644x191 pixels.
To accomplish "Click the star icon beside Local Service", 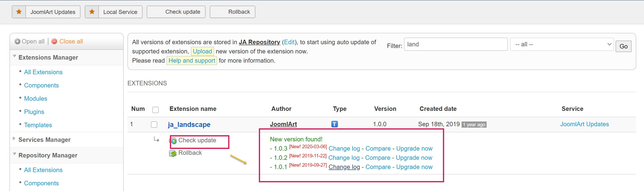I will click(x=92, y=12).
